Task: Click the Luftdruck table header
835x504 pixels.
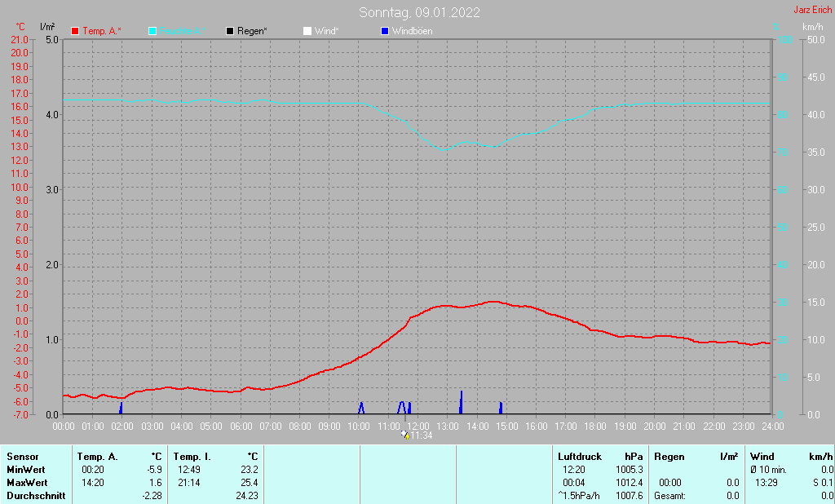Action: [580, 457]
